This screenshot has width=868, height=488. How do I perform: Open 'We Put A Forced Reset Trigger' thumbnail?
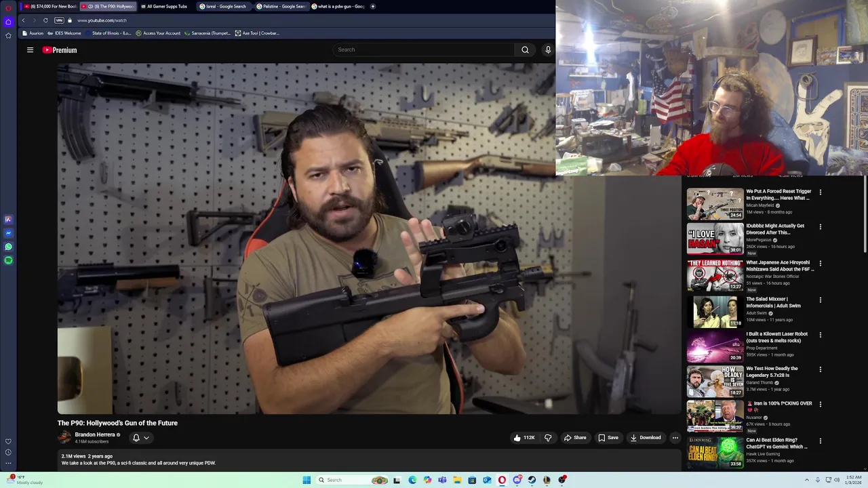pos(715,203)
